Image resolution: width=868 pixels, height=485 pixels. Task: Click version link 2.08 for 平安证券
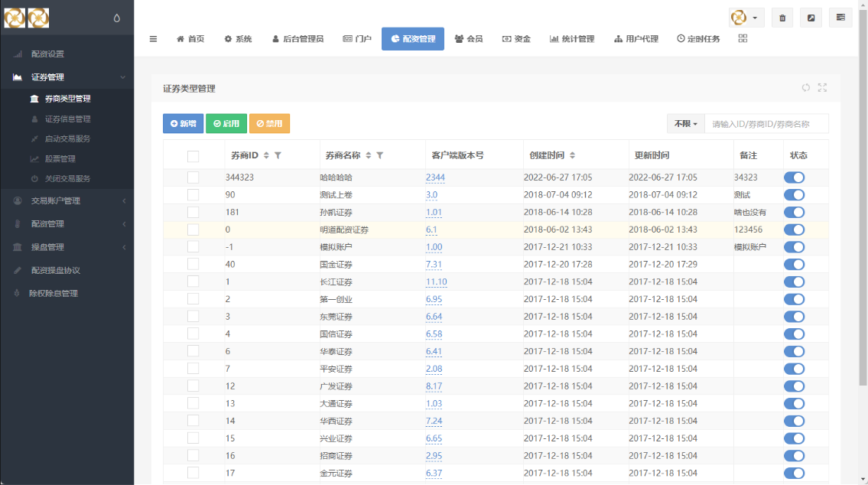[x=434, y=369]
